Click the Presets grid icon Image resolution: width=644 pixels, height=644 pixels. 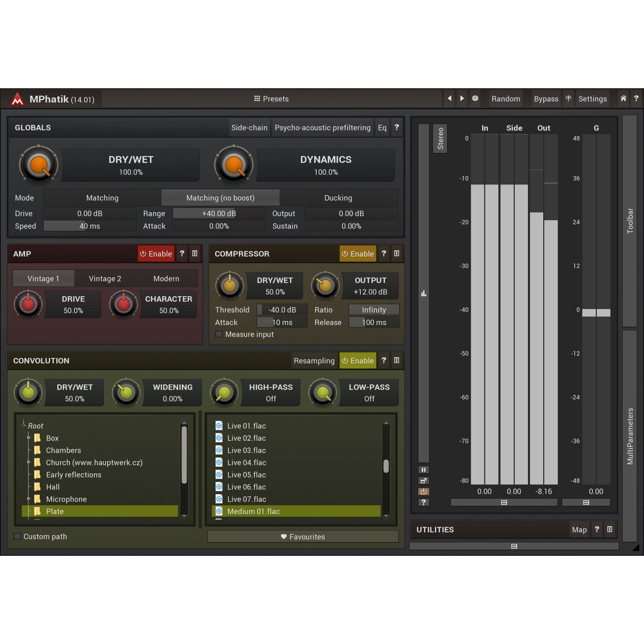coord(257,99)
